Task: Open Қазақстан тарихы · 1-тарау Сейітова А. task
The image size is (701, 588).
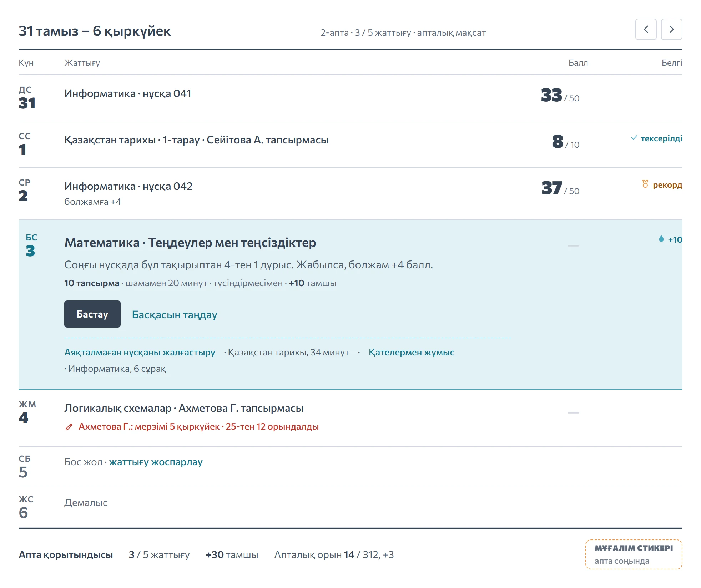Action: click(350, 144)
